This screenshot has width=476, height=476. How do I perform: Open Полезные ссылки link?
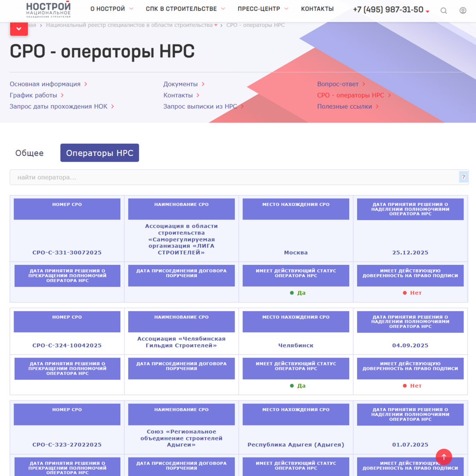pyautogui.click(x=344, y=107)
